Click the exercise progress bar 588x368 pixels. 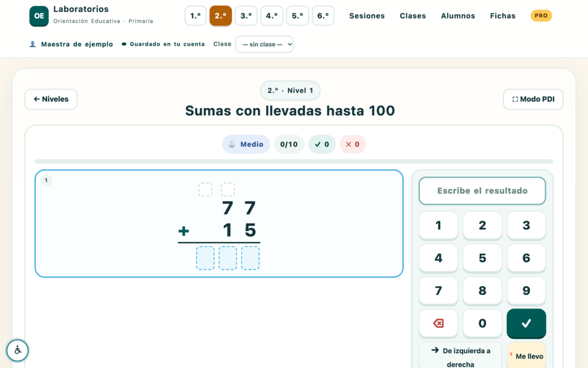(x=293, y=161)
